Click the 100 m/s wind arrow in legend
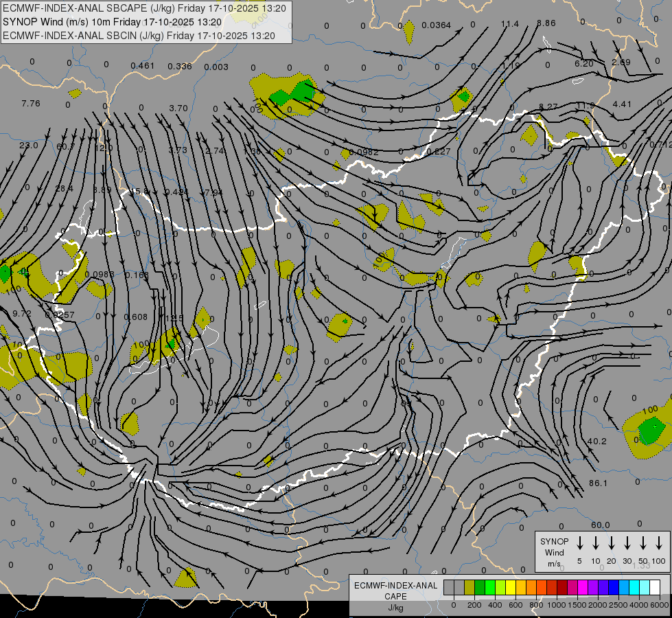672x618 pixels. [659, 543]
